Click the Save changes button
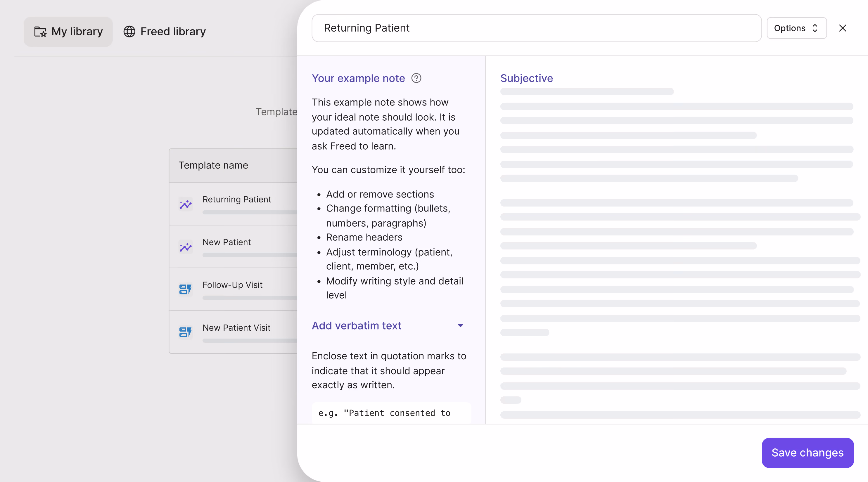 807,453
